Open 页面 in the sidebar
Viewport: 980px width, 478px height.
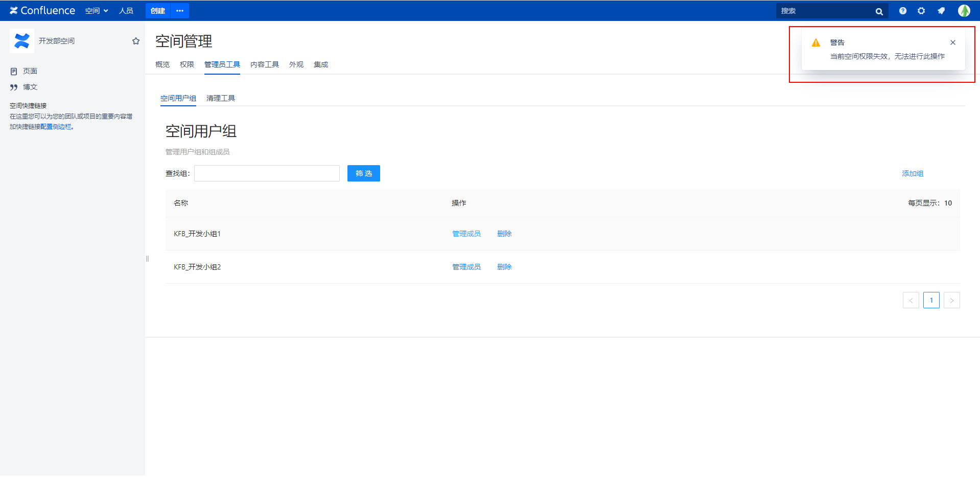coord(30,71)
